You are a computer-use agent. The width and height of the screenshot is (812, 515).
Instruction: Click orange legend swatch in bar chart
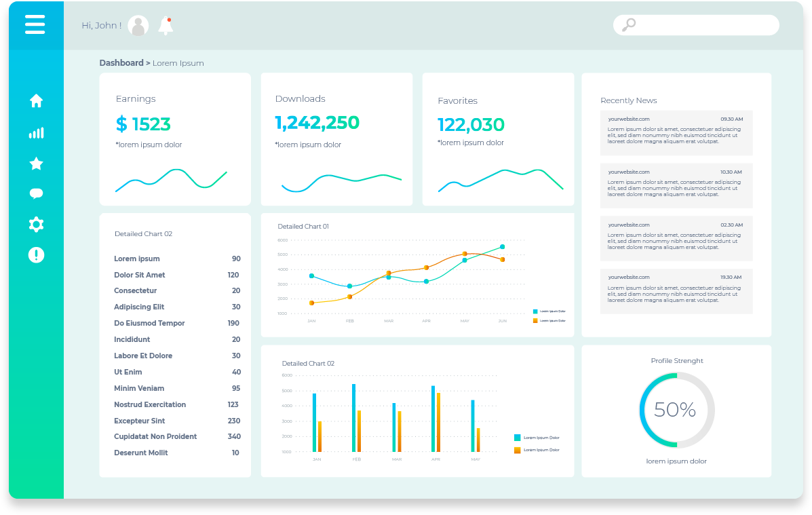pyautogui.click(x=518, y=451)
